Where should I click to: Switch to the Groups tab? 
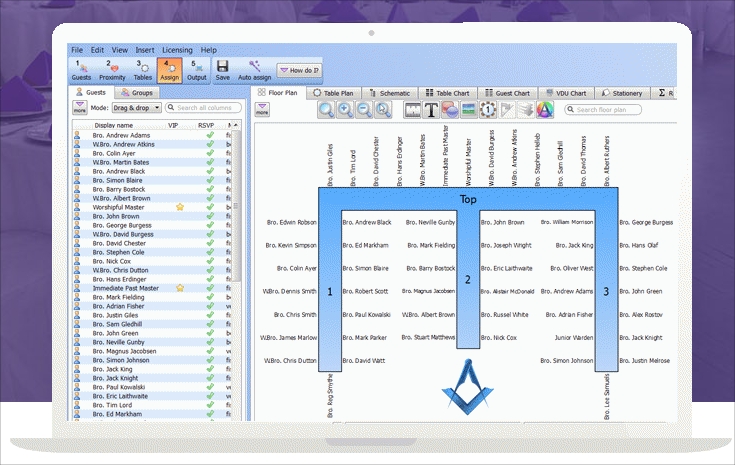click(136, 92)
